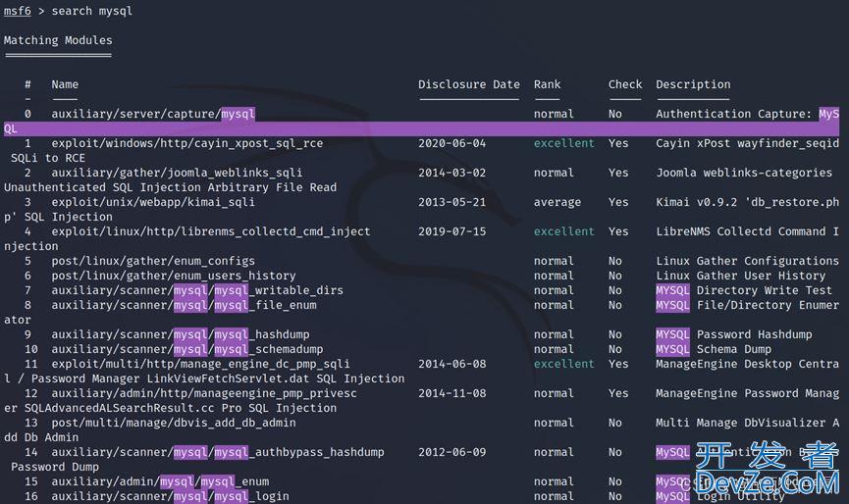849x504 pixels.
Task: Select exploit/multi/http/manage_engine_dc_pmp_sqli module name
Action: pos(201,364)
